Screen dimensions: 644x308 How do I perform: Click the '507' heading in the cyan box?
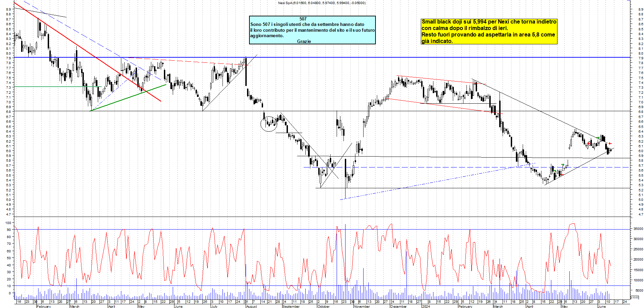(303, 19)
